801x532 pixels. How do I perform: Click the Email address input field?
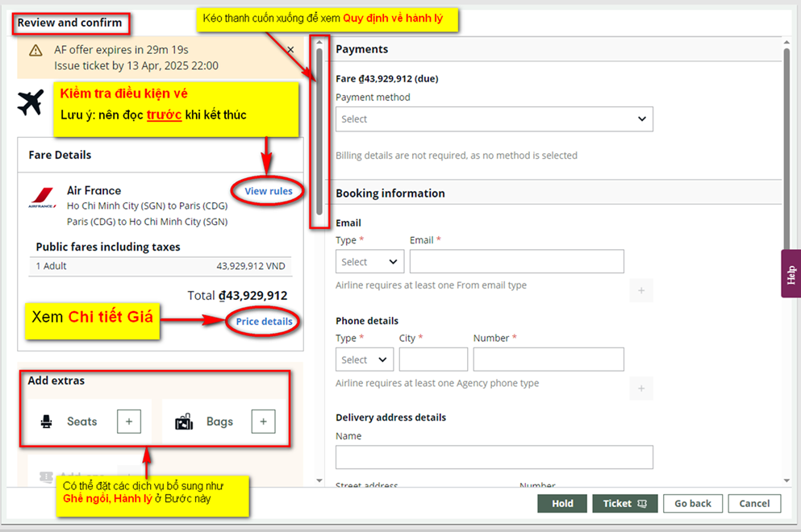516,261
